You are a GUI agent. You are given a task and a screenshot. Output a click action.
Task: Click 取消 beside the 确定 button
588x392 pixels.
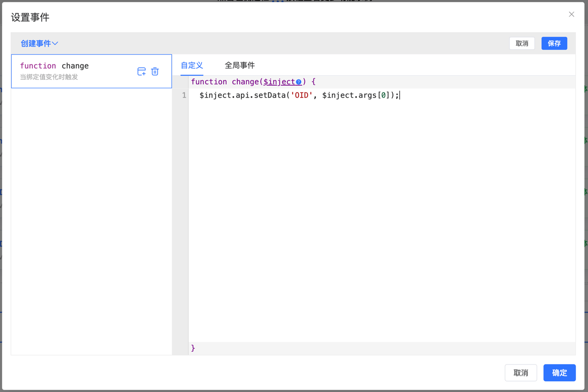(x=520, y=373)
